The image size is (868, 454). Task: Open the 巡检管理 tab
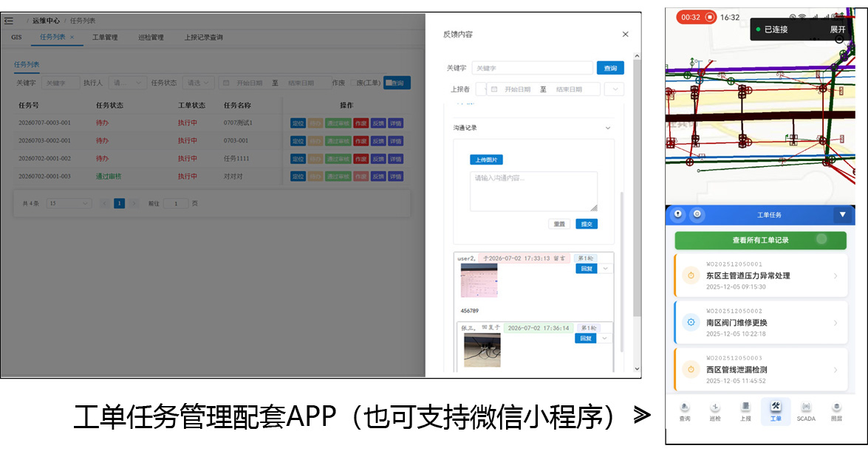pos(151,37)
